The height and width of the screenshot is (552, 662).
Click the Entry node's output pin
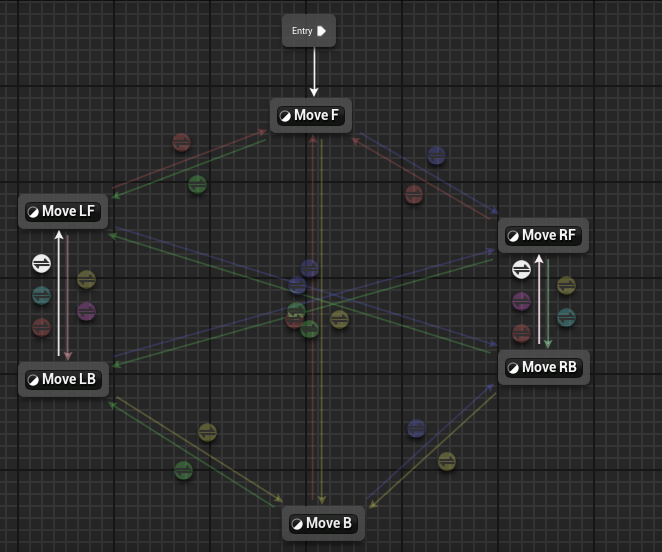pos(321,31)
